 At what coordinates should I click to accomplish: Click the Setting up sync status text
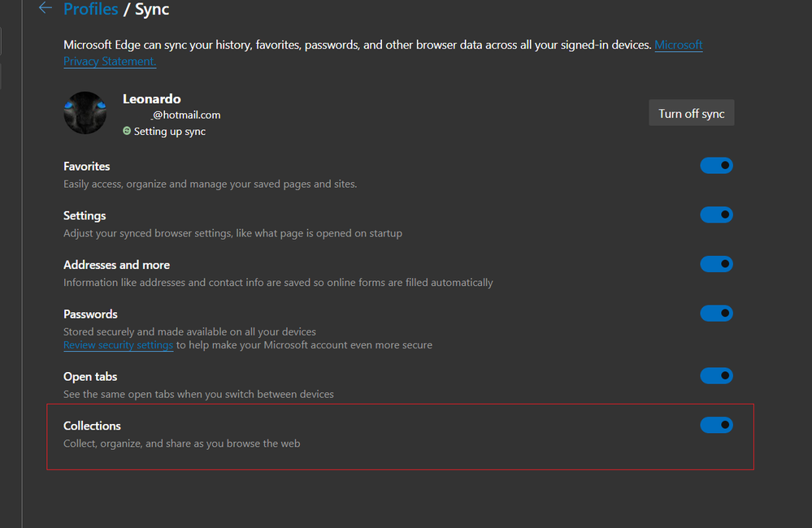click(170, 132)
